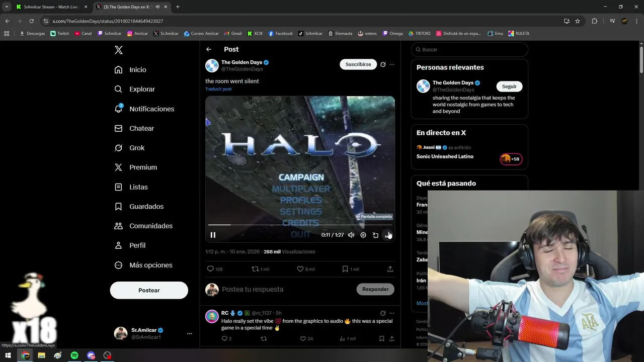644x362 pixels.
Task: Open File Explorer from the taskbar
Action: (41, 355)
